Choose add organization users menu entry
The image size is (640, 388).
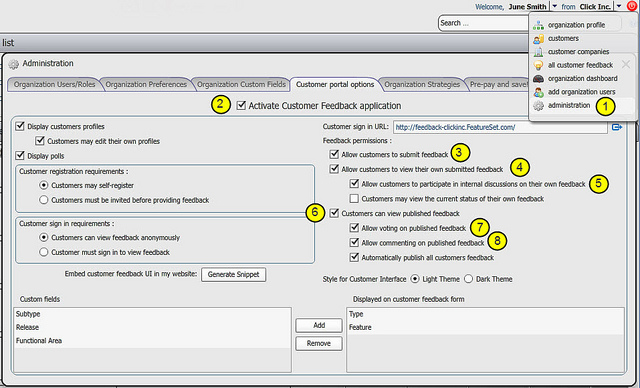coord(582,92)
